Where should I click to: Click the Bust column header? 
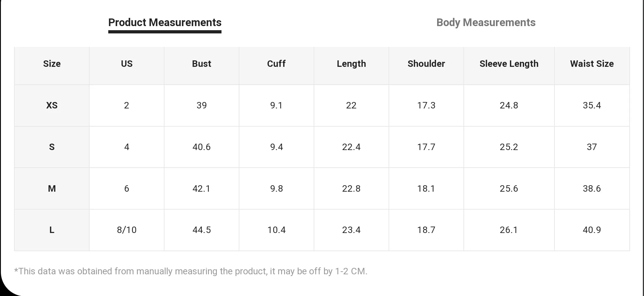coord(202,64)
